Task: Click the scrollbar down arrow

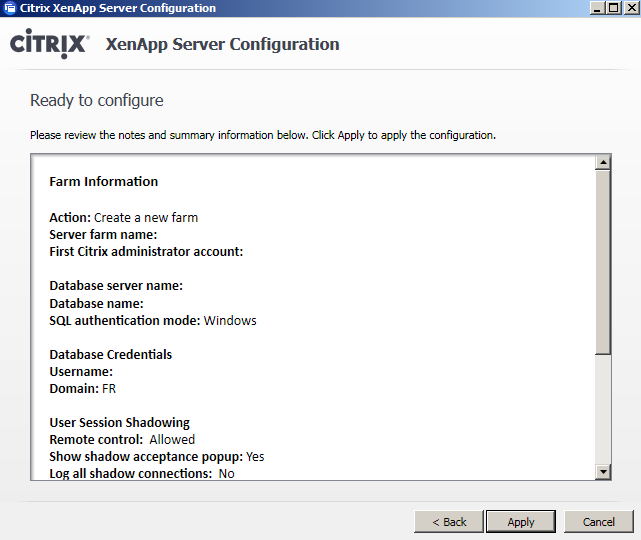Action: (x=603, y=472)
